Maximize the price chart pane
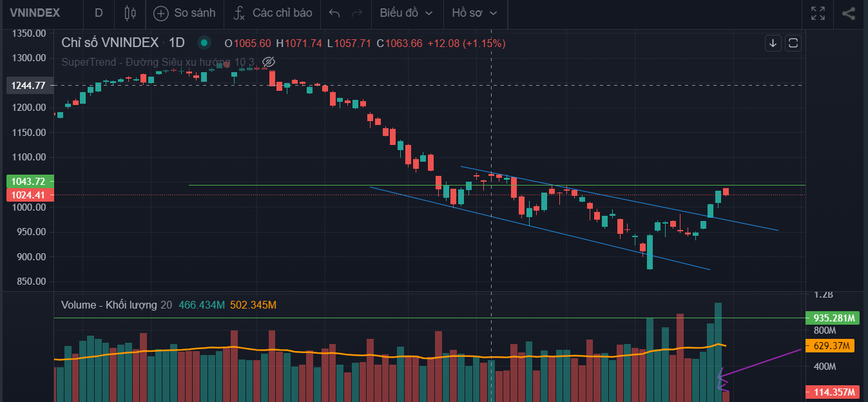 click(793, 43)
